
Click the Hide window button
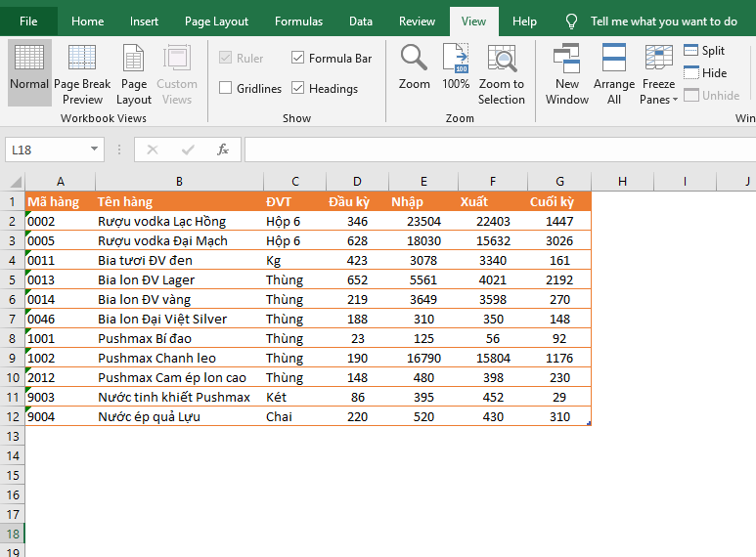pos(705,73)
